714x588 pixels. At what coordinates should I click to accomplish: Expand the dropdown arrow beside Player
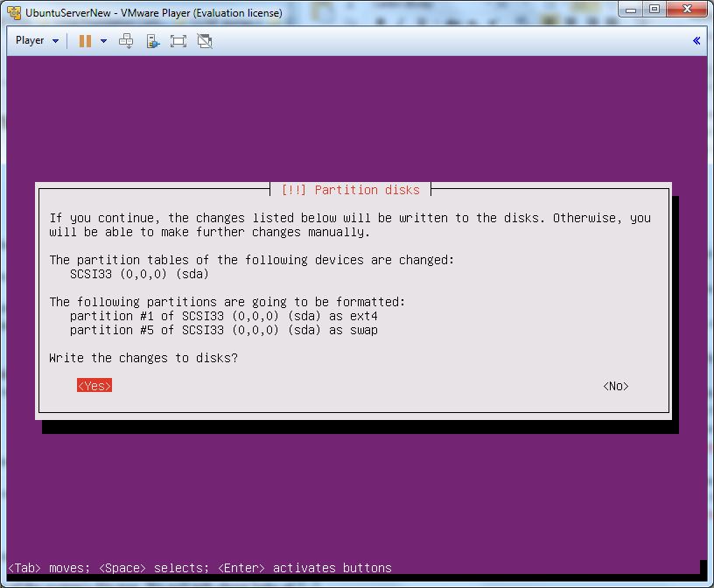pyautogui.click(x=56, y=41)
